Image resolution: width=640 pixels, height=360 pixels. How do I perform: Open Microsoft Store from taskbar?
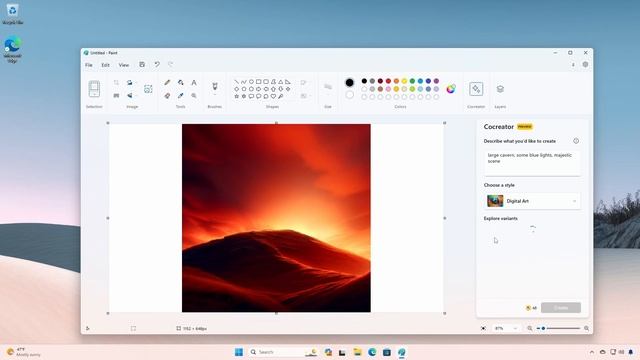click(387, 352)
